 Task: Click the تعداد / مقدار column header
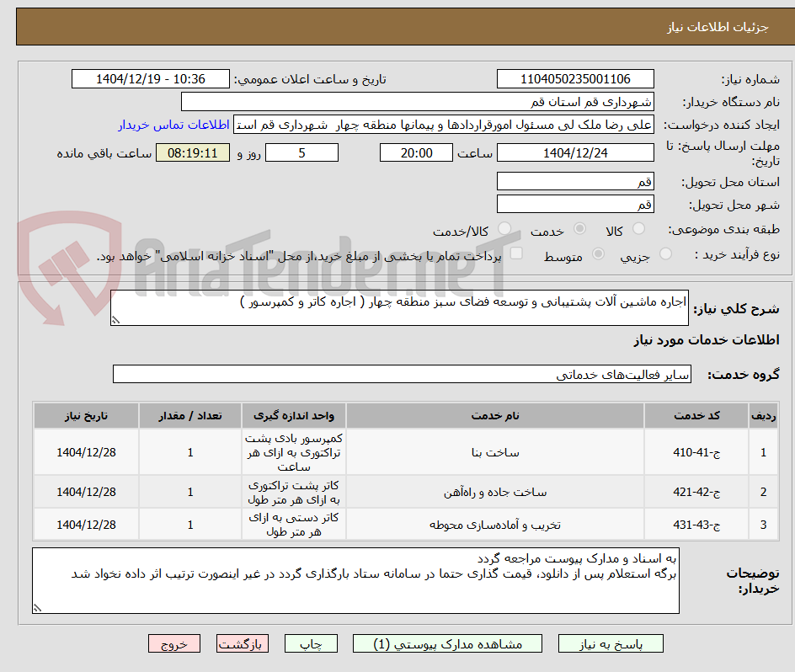(x=190, y=416)
